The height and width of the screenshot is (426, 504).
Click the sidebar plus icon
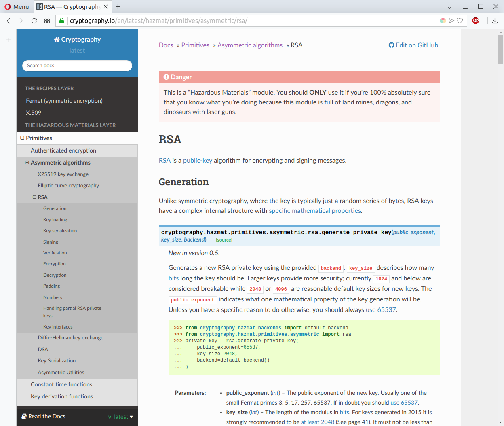pos(8,40)
